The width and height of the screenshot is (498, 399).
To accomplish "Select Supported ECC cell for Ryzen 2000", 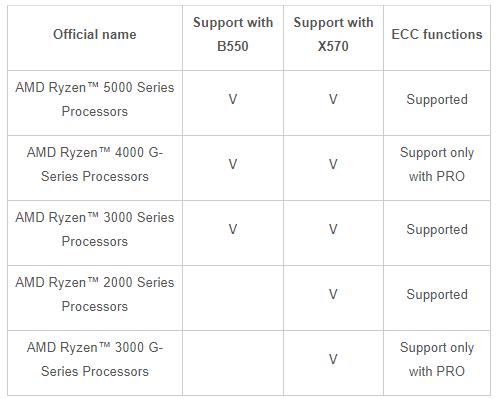I will coord(437,294).
